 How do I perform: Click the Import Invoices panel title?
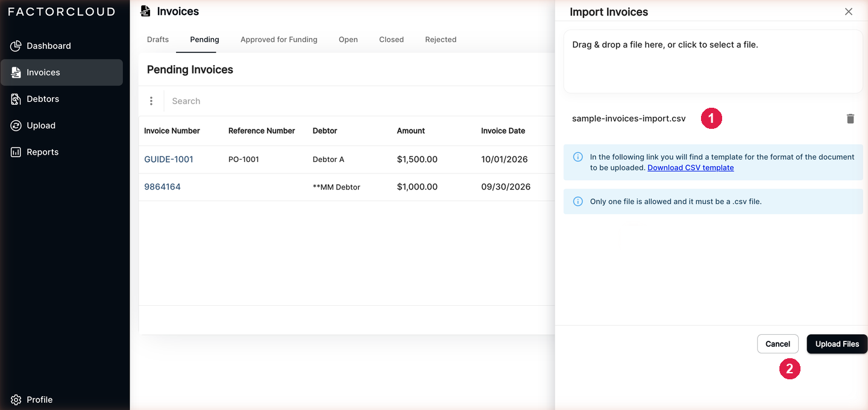tap(609, 12)
